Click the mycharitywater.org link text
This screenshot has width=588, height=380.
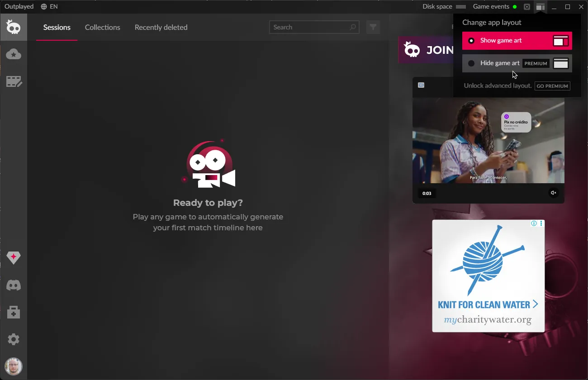pos(488,320)
